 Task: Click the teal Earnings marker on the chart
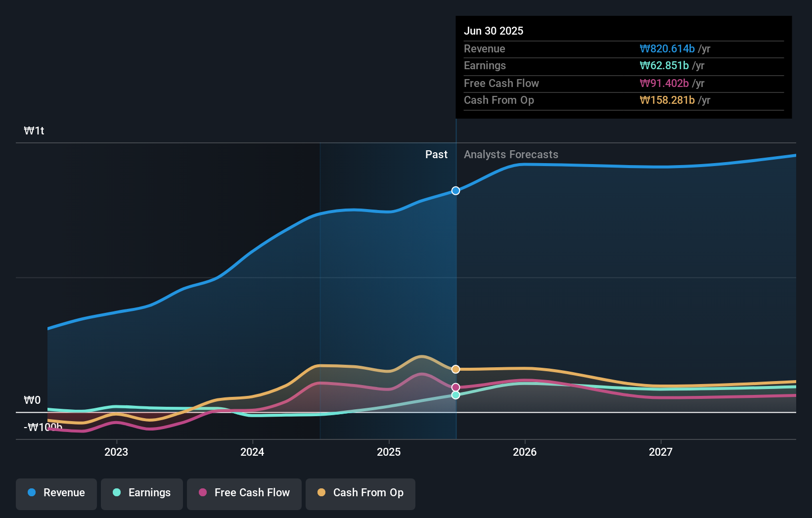[x=455, y=394]
